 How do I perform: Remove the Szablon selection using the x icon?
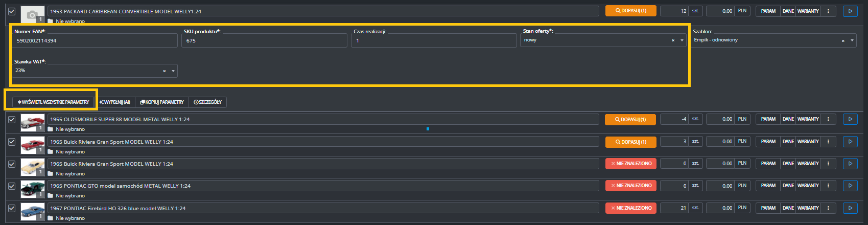coord(843,40)
